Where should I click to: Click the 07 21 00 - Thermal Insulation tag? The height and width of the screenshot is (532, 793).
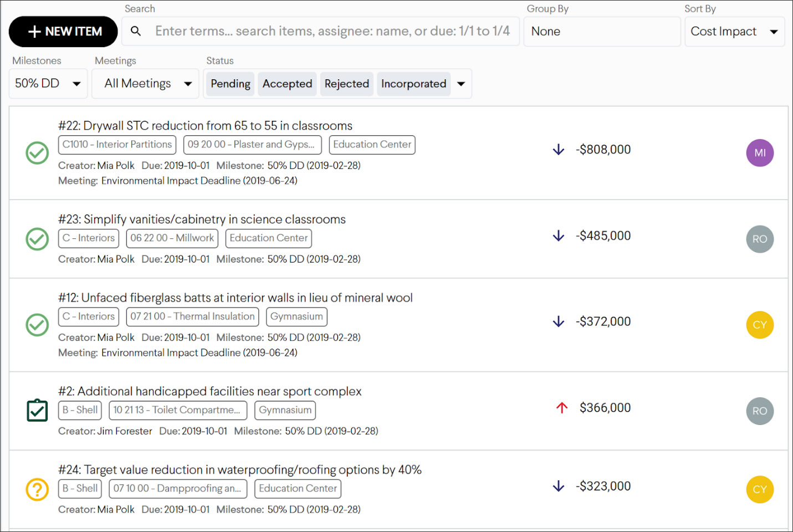pos(192,316)
